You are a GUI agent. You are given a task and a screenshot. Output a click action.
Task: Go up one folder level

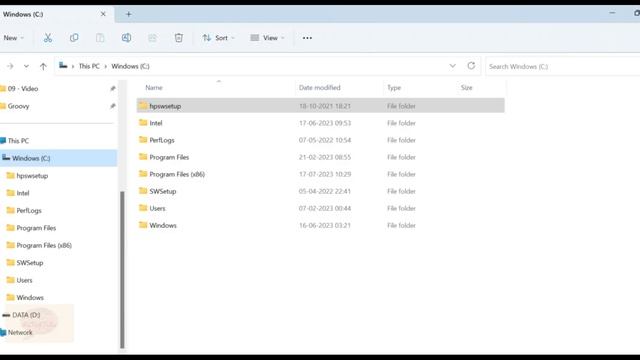click(43, 66)
